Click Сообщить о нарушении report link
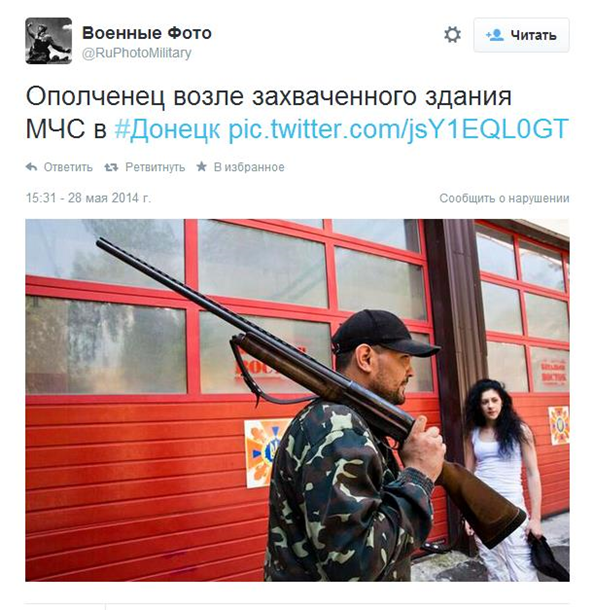593x610 pixels. pyautogui.click(x=504, y=198)
